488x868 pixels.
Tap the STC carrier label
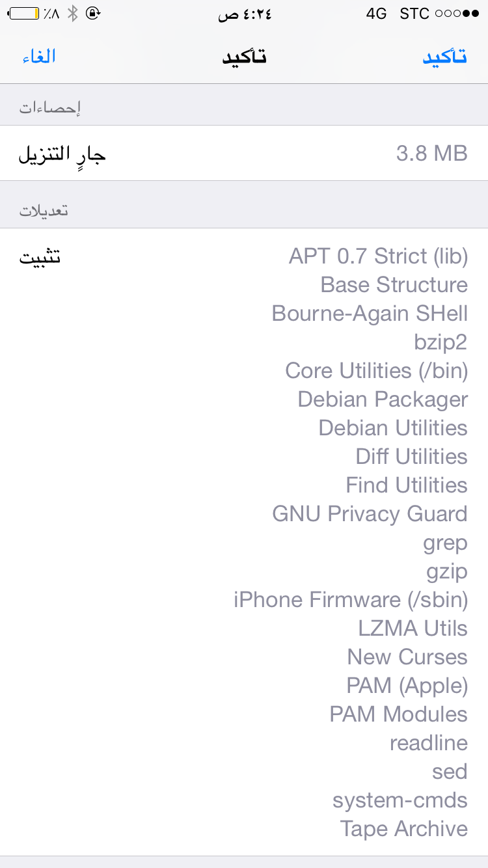click(x=414, y=14)
